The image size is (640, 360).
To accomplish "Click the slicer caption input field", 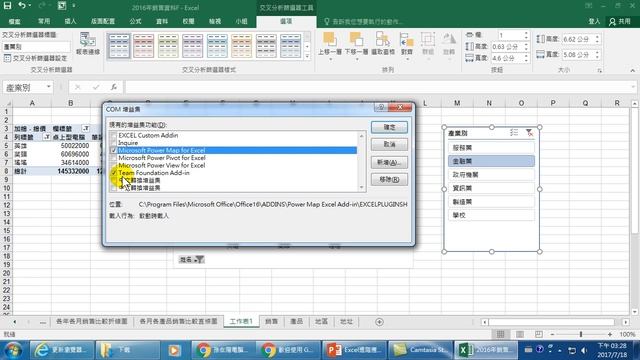I will click(x=36, y=47).
